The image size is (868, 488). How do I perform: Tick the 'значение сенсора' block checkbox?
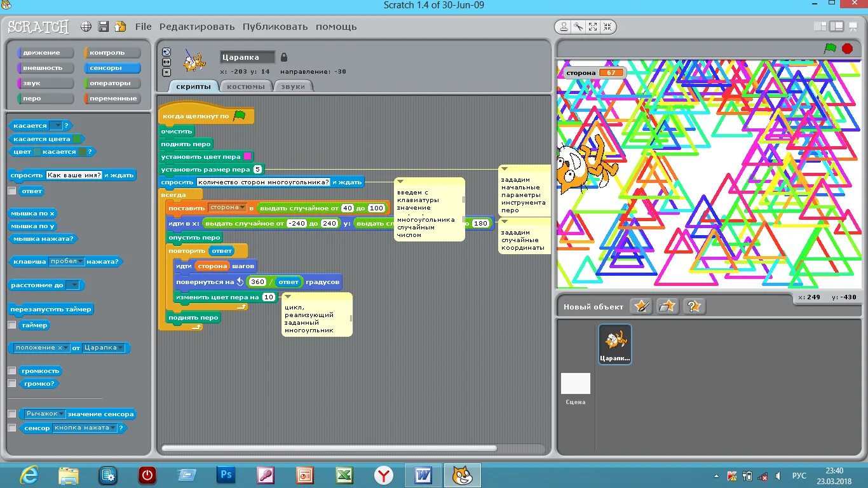point(11,414)
